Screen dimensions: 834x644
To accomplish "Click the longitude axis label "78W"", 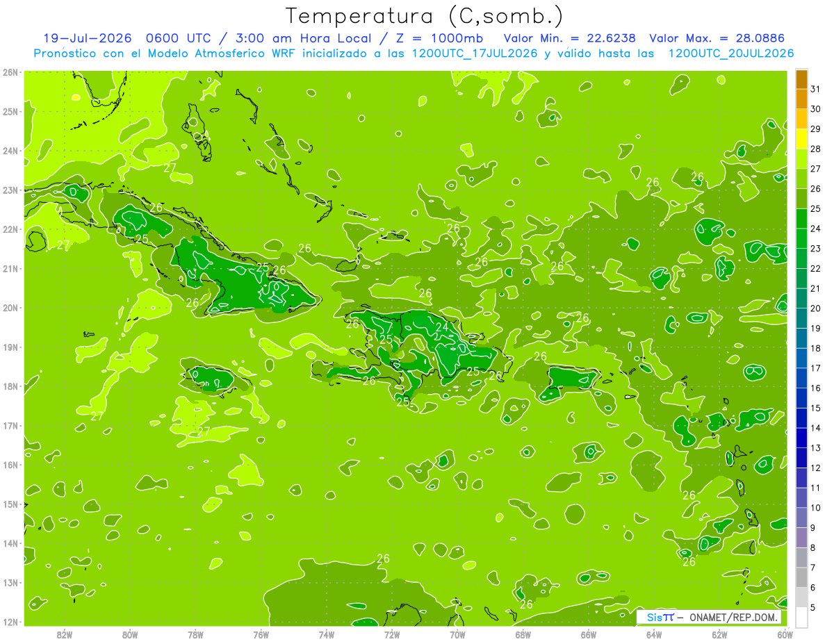I will (195, 634).
